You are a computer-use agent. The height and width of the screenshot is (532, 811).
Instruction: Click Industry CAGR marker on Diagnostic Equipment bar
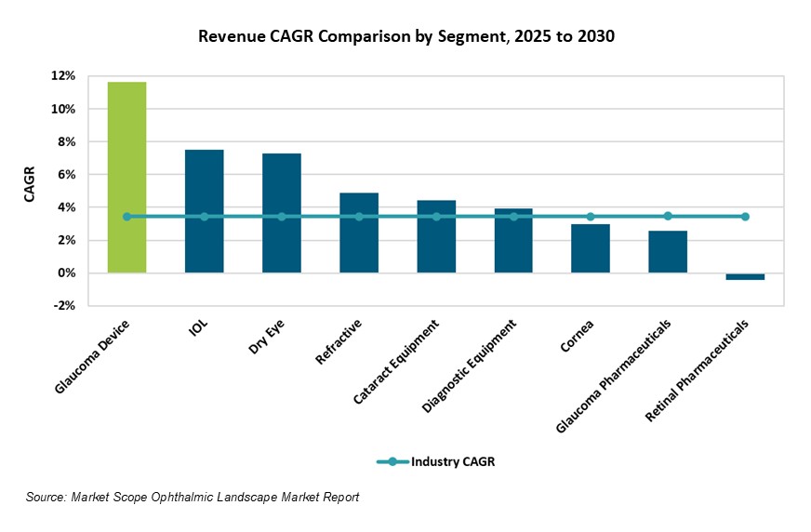[x=513, y=217]
